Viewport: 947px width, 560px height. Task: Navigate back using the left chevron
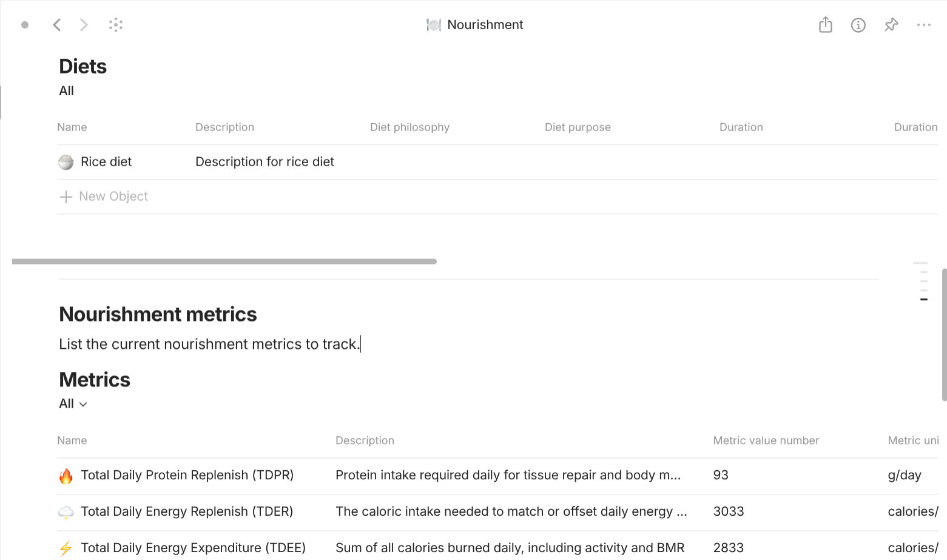(x=56, y=25)
